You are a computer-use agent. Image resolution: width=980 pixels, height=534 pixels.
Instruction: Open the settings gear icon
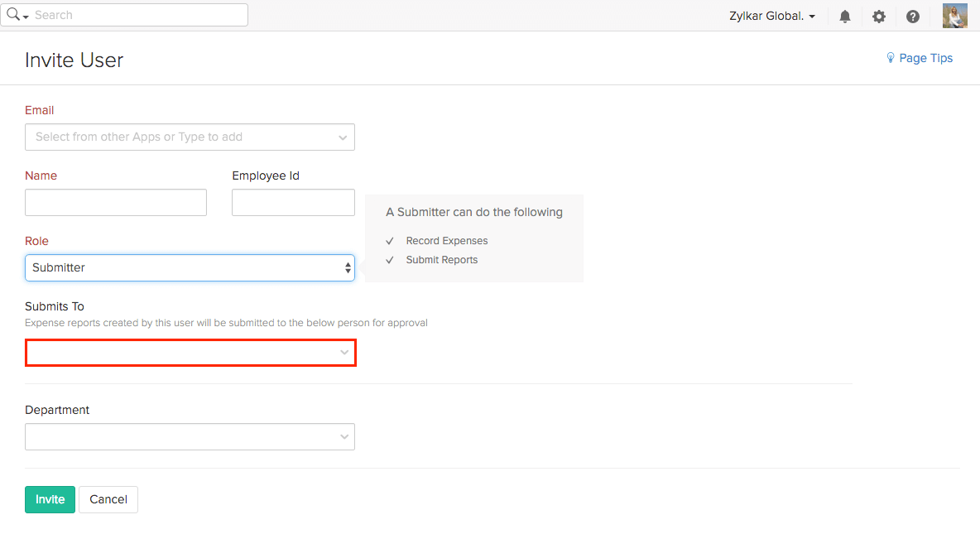(879, 17)
